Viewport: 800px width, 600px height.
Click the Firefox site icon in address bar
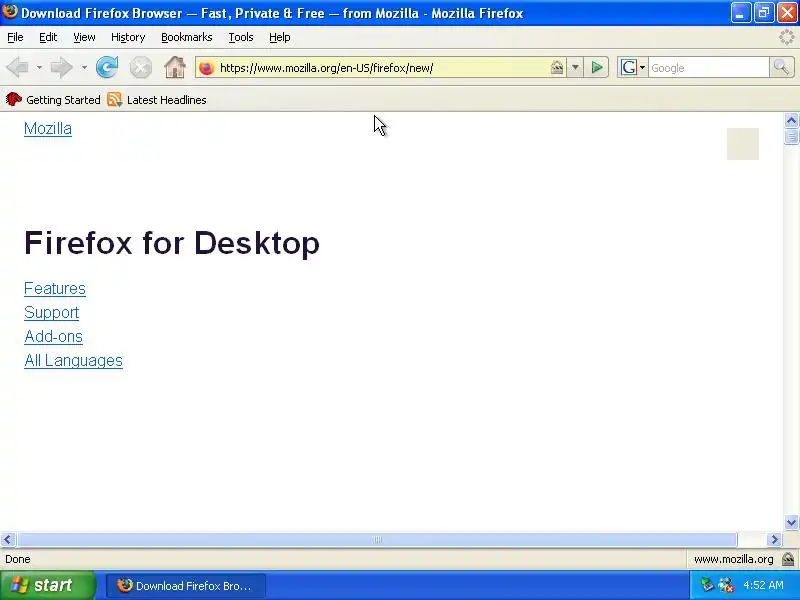tap(207, 68)
